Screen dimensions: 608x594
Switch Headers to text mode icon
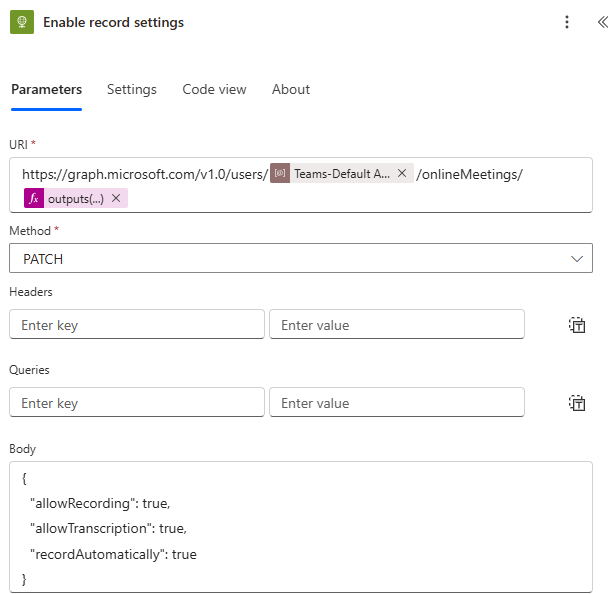[577, 324]
